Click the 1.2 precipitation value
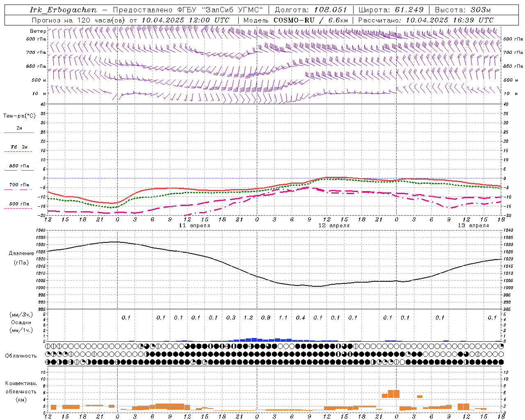The height and width of the screenshot is (420, 525). point(248,317)
